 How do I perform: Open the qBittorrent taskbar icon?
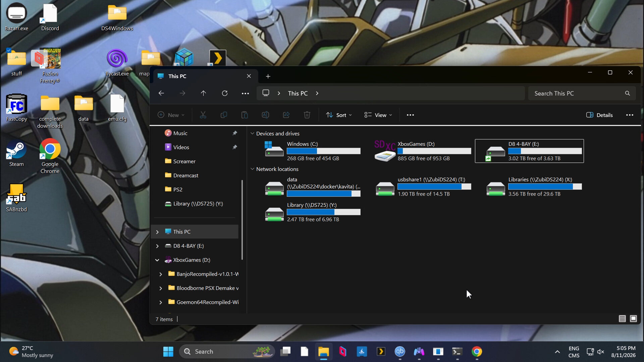(400, 352)
